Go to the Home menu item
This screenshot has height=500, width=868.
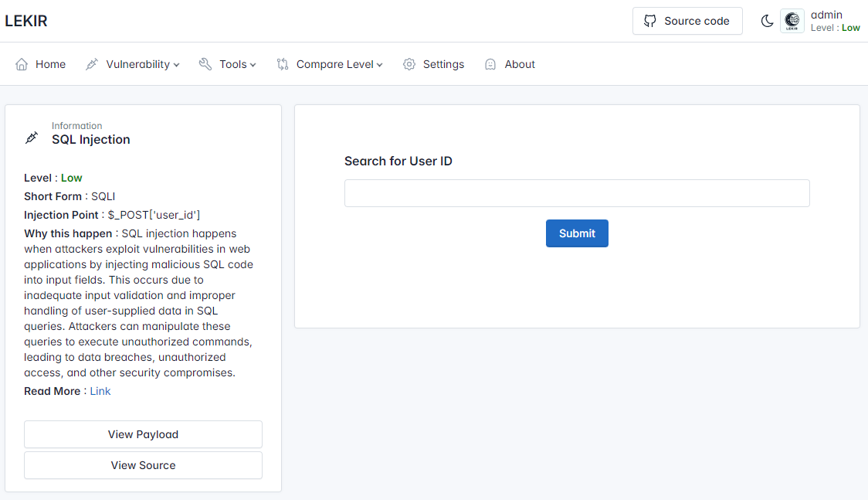pyautogui.click(x=40, y=64)
